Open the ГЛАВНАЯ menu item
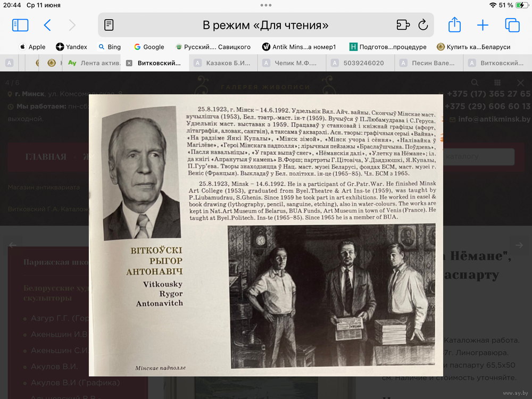This screenshot has width=532, height=399. (x=46, y=157)
